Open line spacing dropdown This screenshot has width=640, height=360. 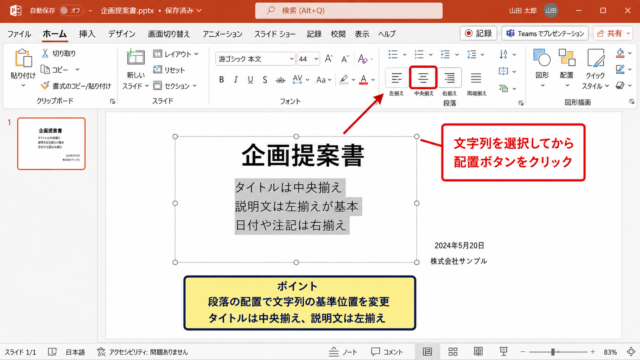click(x=475, y=54)
